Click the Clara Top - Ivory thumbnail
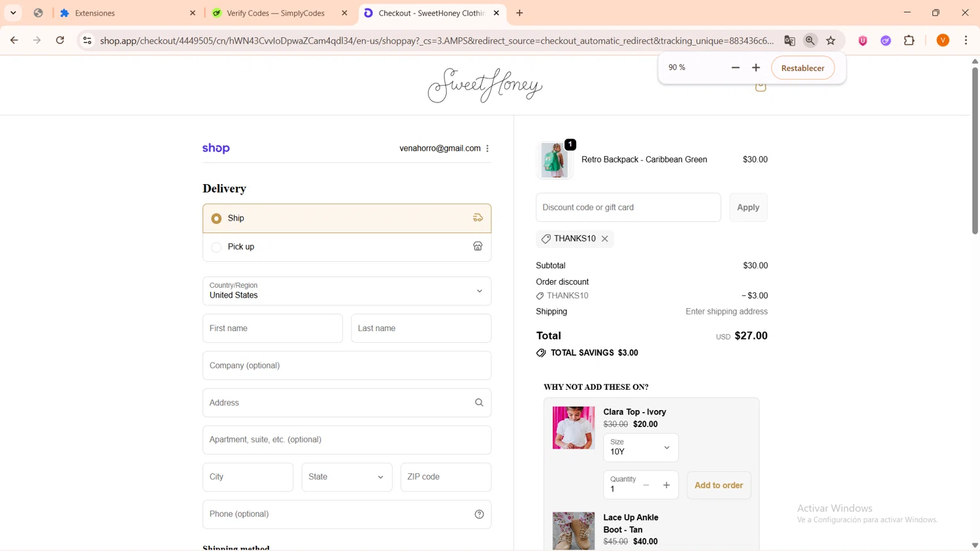The image size is (980, 551). (574, 428)
